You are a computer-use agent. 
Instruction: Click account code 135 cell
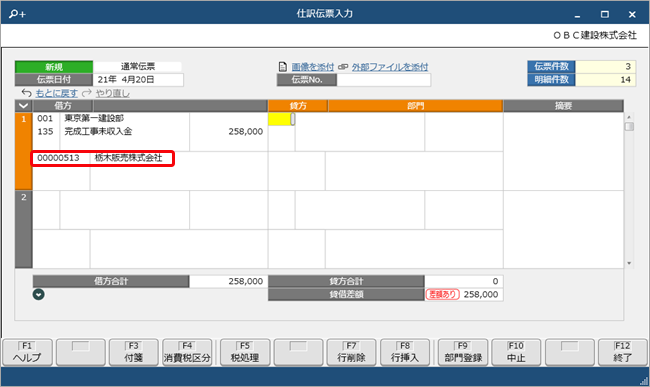point(45,131)
